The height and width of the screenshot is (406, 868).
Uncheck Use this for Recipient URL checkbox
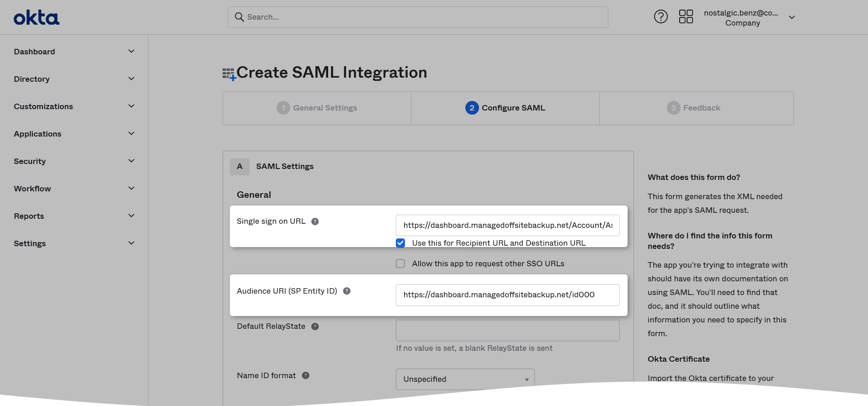click(400, 243)
